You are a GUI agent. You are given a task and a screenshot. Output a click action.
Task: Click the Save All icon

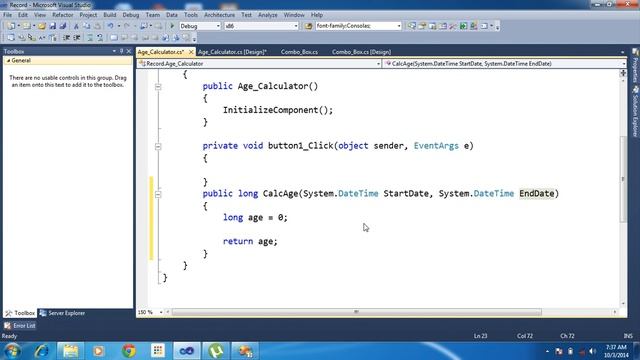(x=63, y=26)
